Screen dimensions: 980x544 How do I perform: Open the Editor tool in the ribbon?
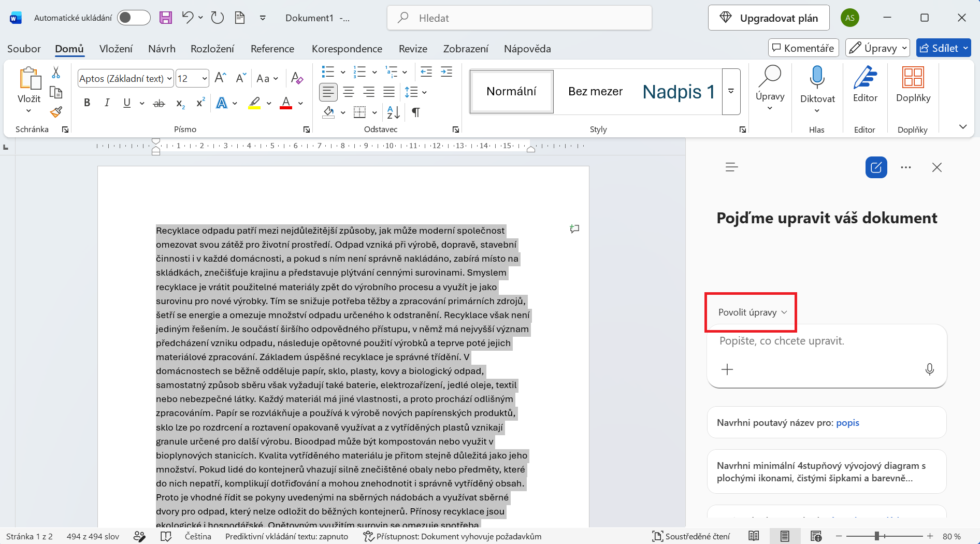pos(865,84)
